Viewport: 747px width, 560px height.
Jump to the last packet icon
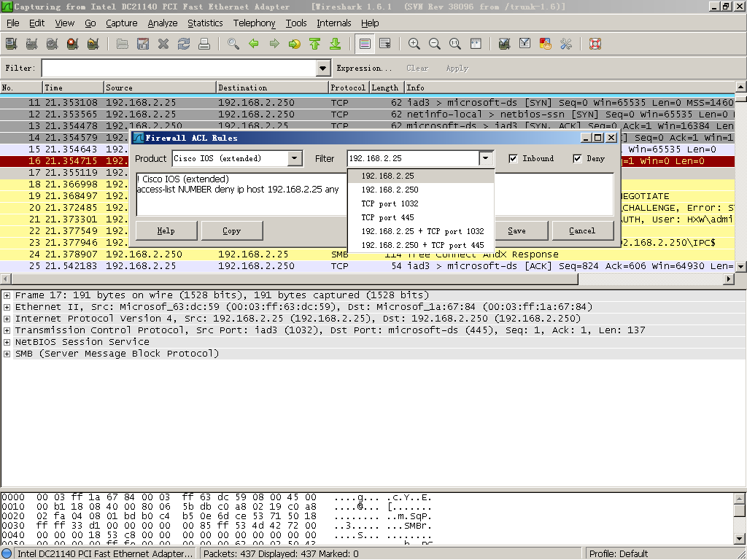click(x=336, y=44)
